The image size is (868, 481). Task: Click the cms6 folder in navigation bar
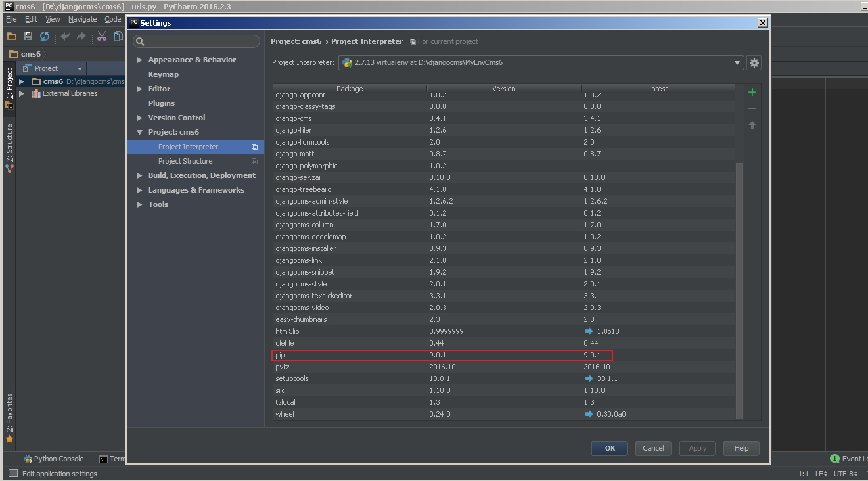pos(24,54)
